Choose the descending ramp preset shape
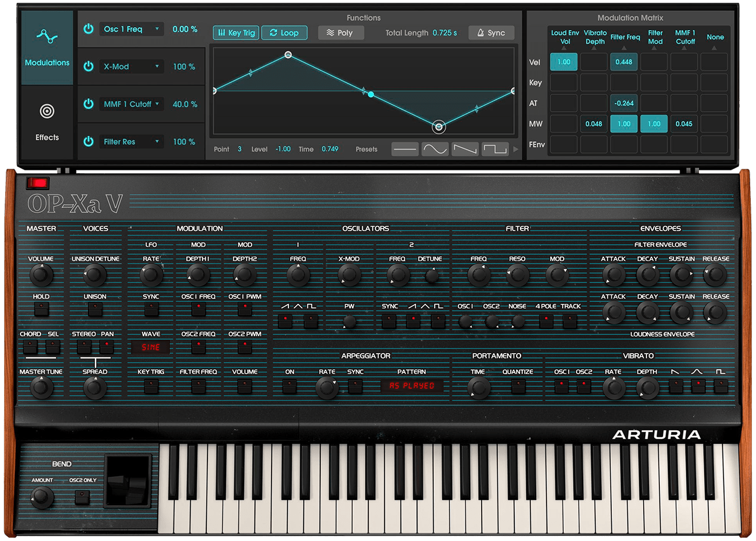This screenshot has width=756, height=541. tap(465, 149)
